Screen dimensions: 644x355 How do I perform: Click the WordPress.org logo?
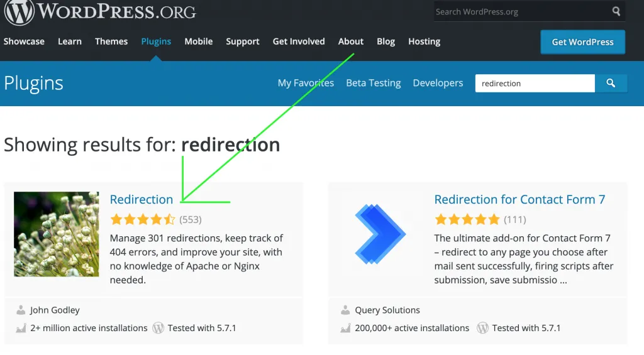(x=100, y=12)
